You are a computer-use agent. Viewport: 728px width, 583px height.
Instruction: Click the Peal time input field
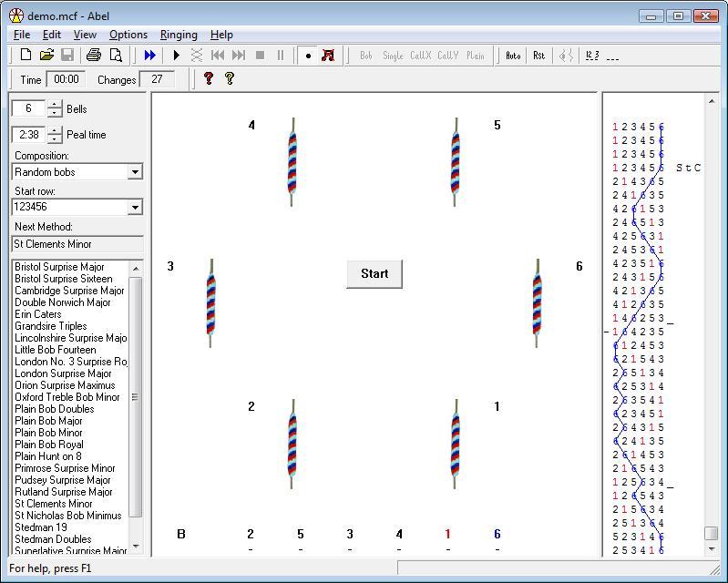click(x=28, y=134)
